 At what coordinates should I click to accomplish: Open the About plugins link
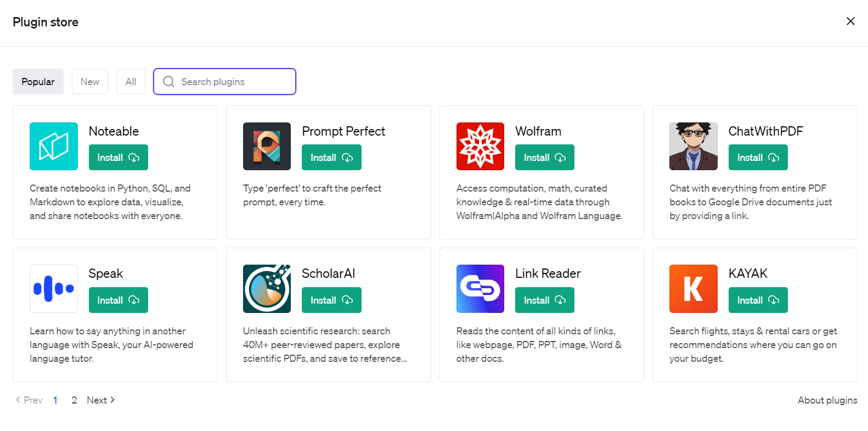click(827, 400)
